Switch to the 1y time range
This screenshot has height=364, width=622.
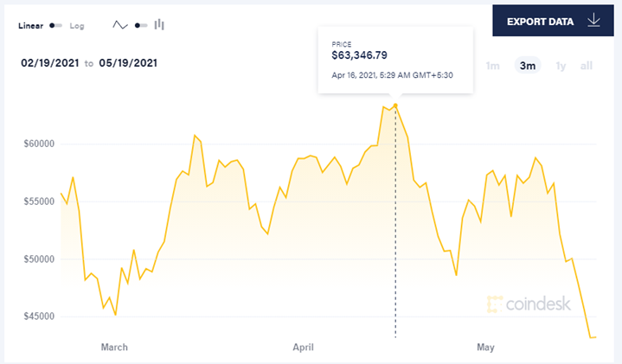[x=561, y=66]
